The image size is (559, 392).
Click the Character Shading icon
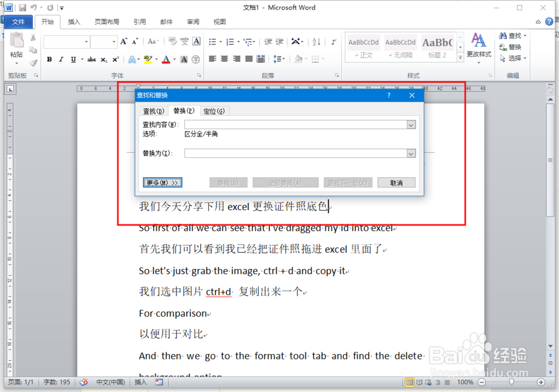[184, 59]
